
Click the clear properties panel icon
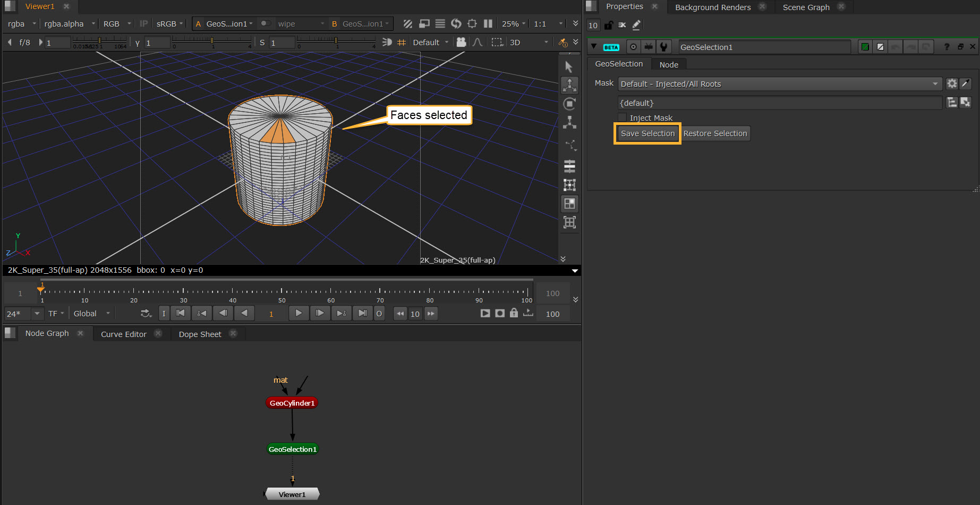(x=622, y=25)
